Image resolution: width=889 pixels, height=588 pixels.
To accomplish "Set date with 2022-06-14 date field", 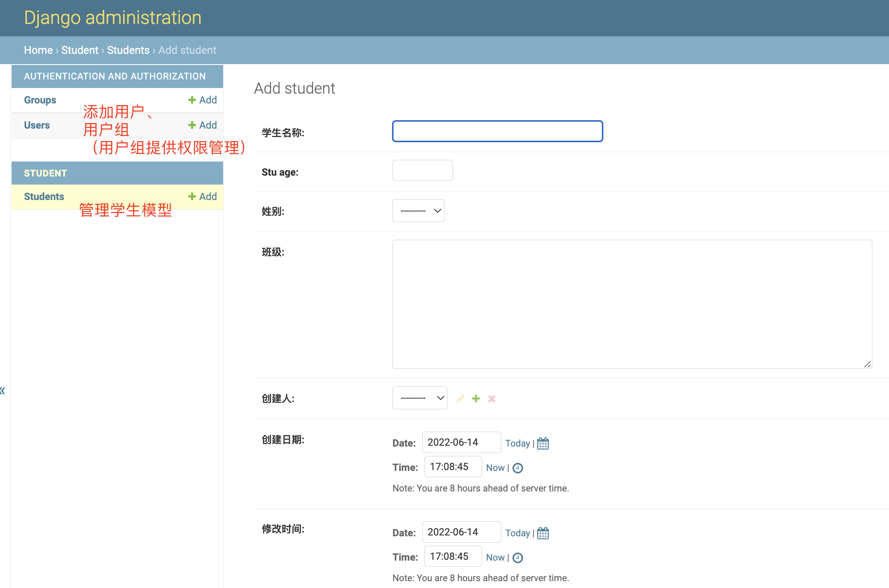I will (x=461, y=442).
